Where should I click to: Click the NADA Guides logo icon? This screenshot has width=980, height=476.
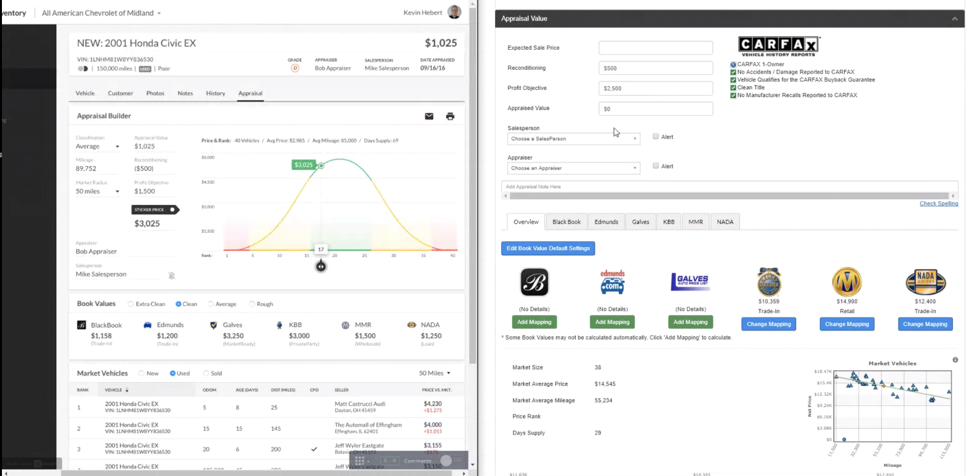pyautogui.click(x=925, y=283)
